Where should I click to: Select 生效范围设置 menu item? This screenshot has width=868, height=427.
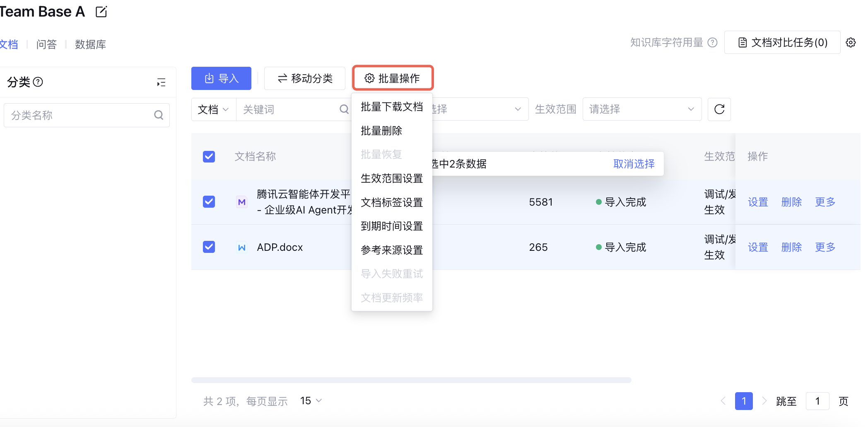click(392, 178)
